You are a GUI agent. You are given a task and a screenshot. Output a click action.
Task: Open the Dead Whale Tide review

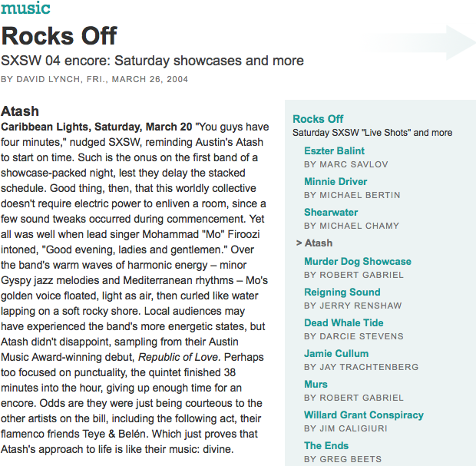pos(343,323)
